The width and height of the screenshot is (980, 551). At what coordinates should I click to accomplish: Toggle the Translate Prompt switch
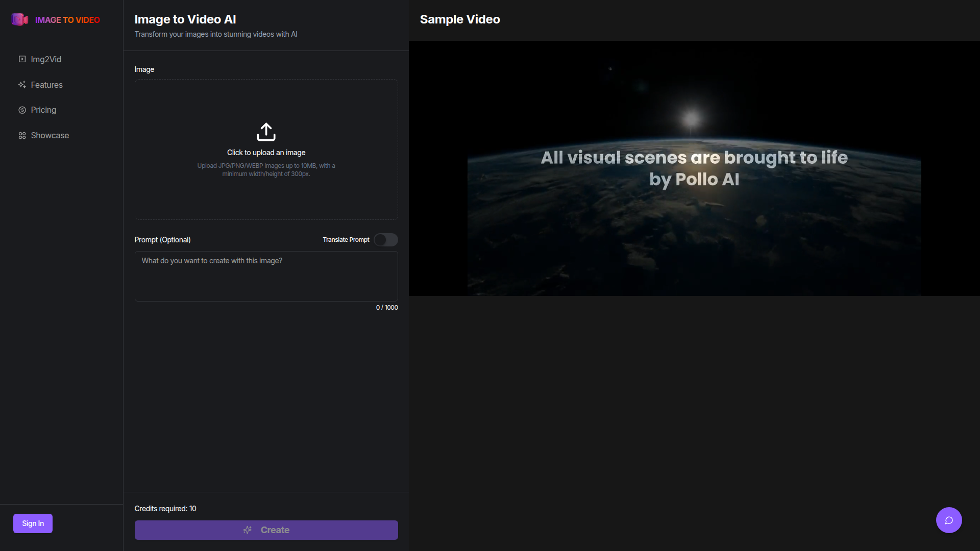[385, 240]
